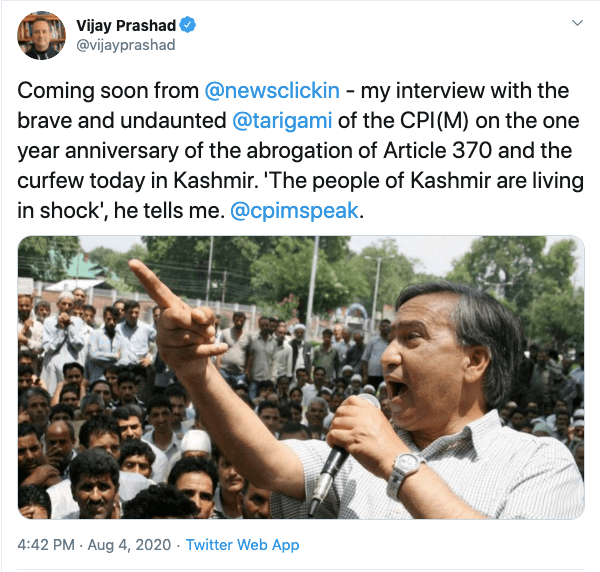600x572 pixels.
Task: Follow the @newsclickin mention link
Action: (x=272, y=91)
